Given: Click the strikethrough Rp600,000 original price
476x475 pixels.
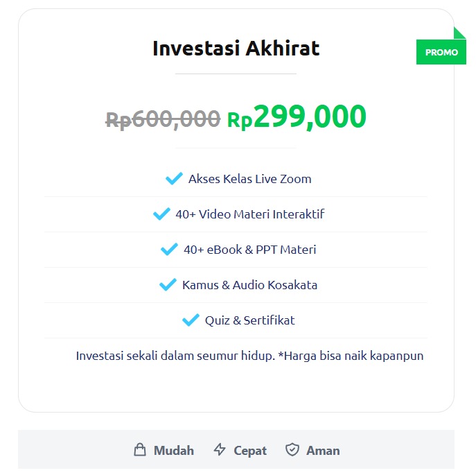Looking at the screenshot, I should pyautogui.click(x=163, y=119).
